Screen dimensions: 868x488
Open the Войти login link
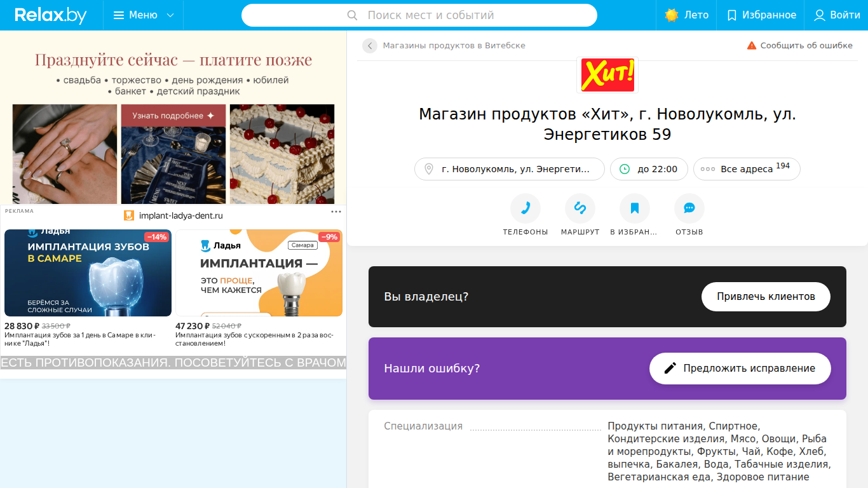[836, 15]
